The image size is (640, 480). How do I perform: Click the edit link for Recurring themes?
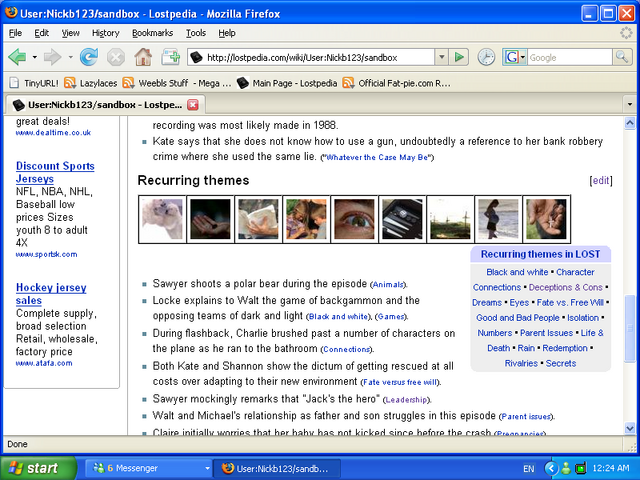601,180
